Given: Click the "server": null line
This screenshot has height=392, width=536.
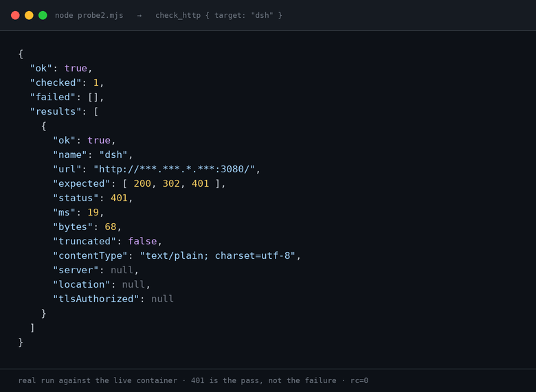Looking at the screenshot, I should click(96, 270).
